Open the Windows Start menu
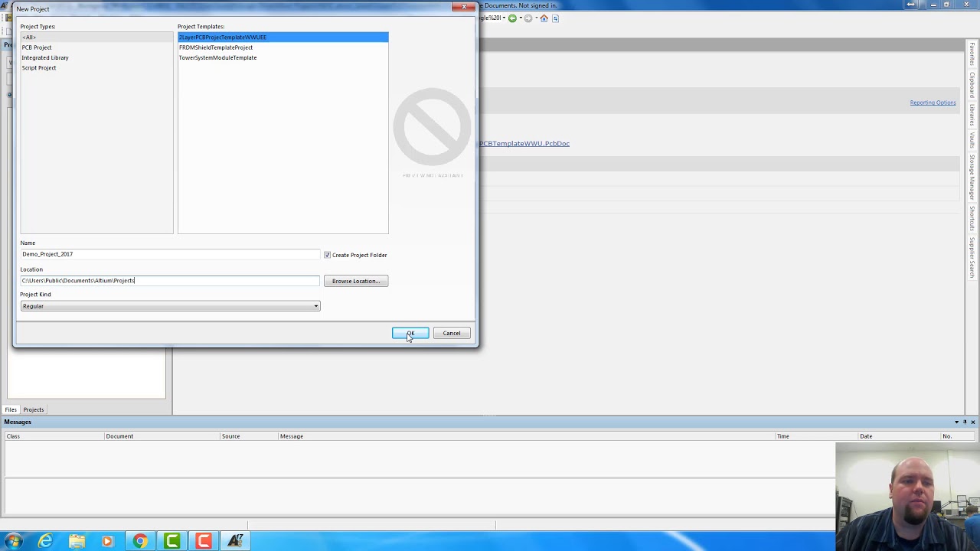This screenshot has height=551, width=980. coord(13,542)
